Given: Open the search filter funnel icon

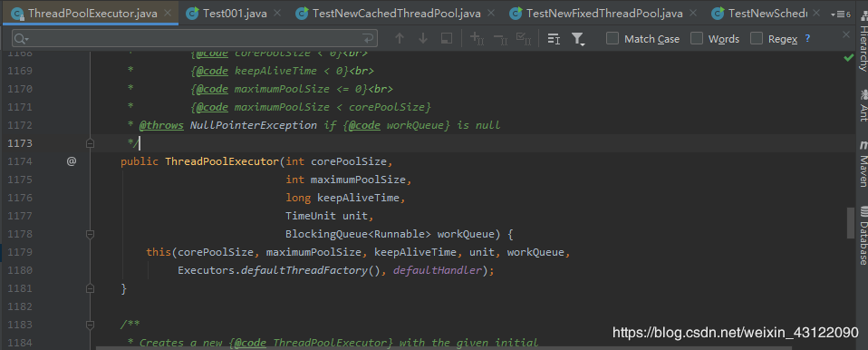Looking at the screenshot, I should (578, 38).
